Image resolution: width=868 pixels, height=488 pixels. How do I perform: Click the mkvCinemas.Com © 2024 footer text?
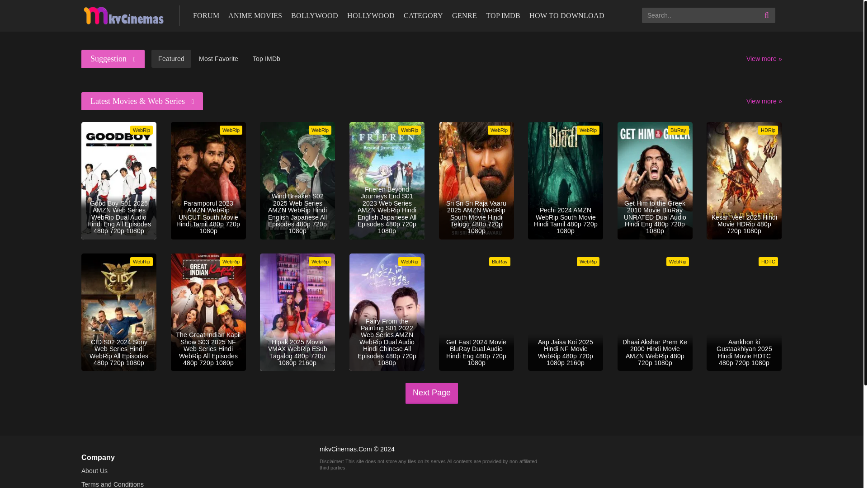[357, 449]
